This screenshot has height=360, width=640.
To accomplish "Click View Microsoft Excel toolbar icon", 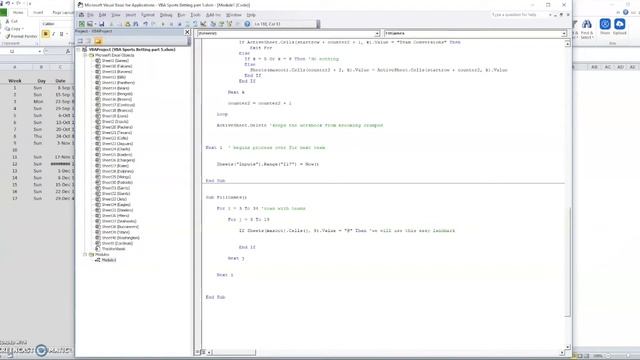I will [x=82, y=24].
